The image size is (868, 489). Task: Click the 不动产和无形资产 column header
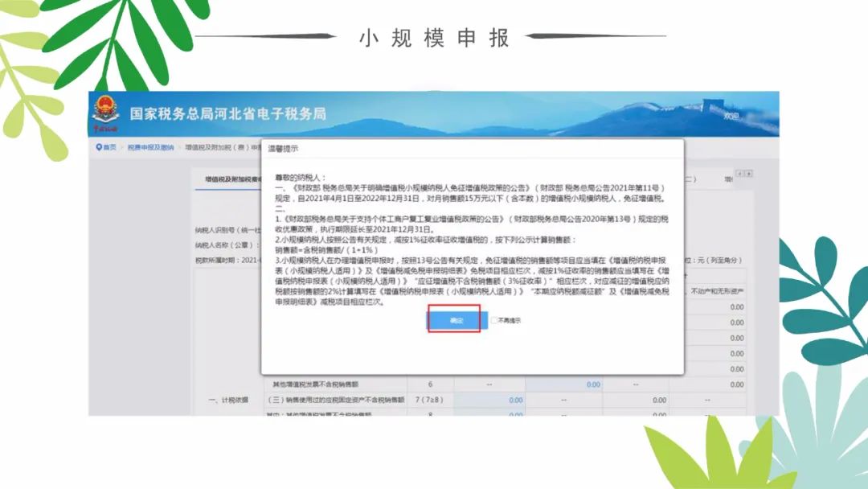(718, 291)
